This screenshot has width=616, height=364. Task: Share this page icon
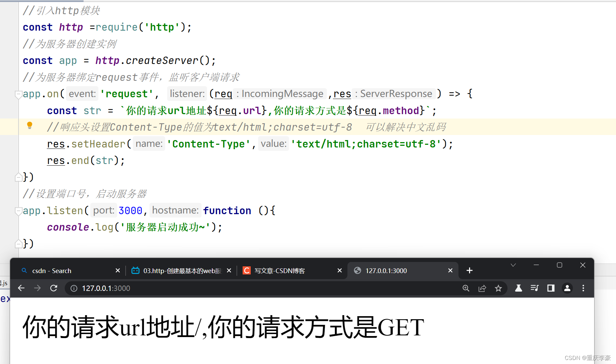(482, 288)
